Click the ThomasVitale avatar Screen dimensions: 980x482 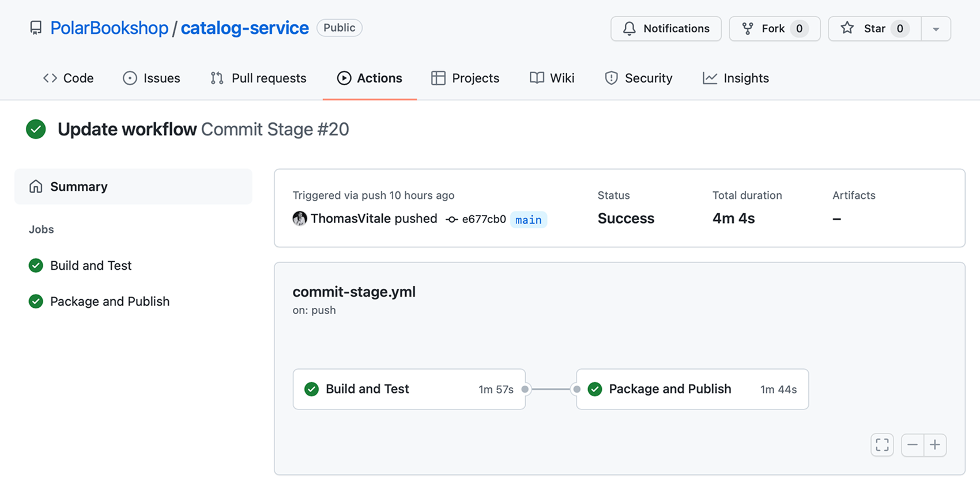pos(300,219)
